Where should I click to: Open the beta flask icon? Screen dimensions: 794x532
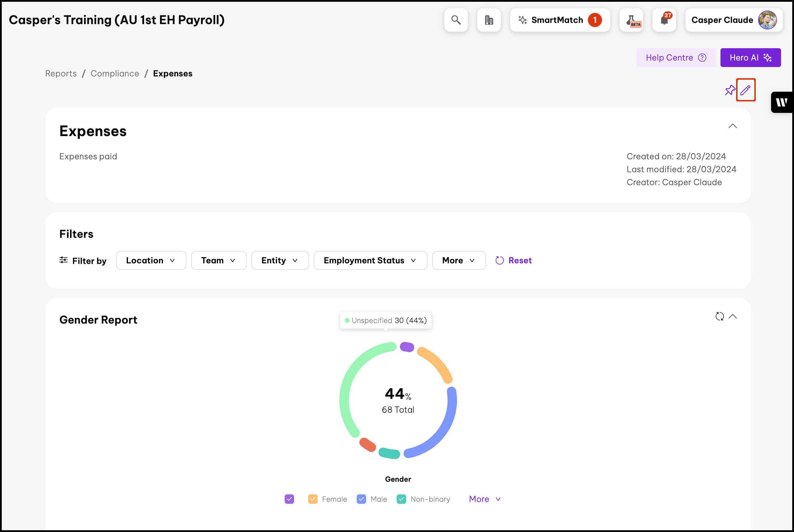[631, 20]
